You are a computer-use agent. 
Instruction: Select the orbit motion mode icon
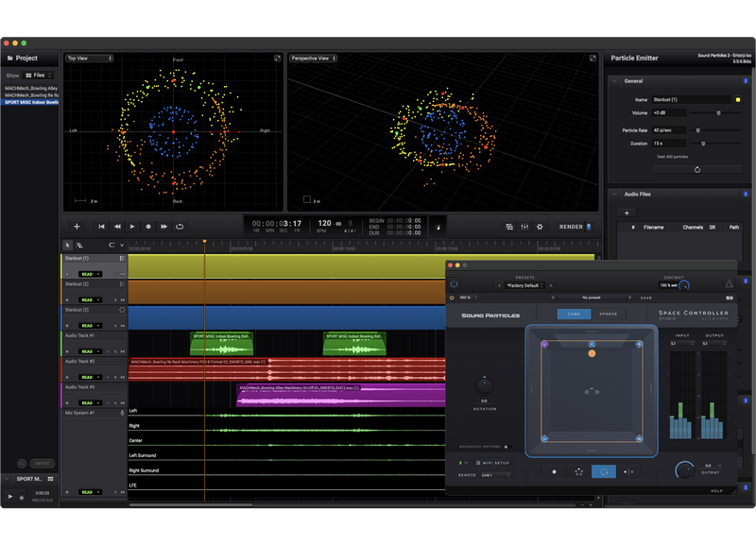click(603, 471)
